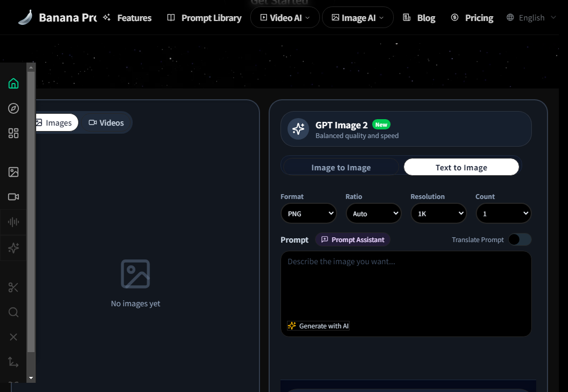Open the grid apps icon in sidebar
The image size is (568, 392).
click(13, 133)
